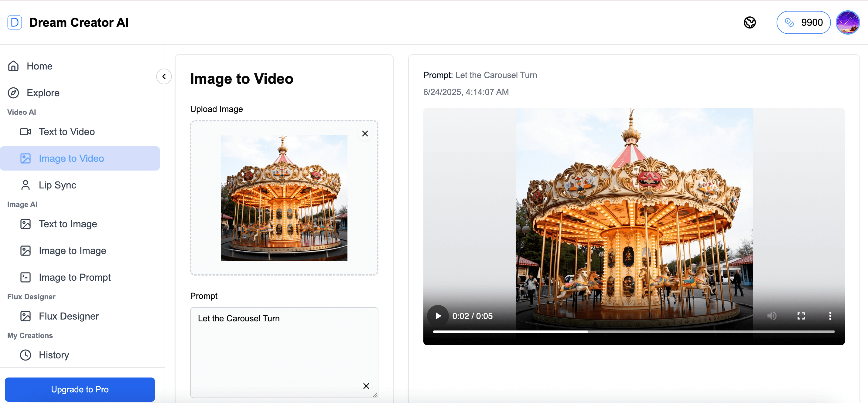The height and width of the screenshot is (403, 868).
Task: Open the Explore section
Action: (43, 93)
